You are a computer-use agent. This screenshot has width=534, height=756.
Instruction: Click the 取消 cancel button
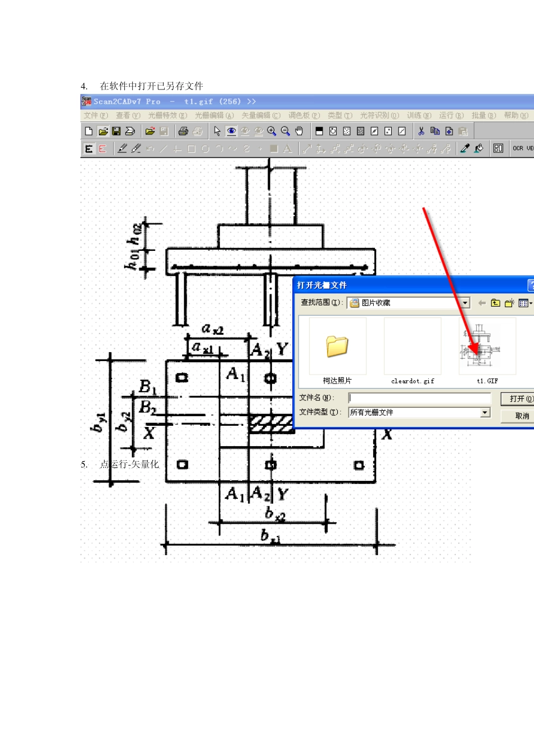pos(517,416)
